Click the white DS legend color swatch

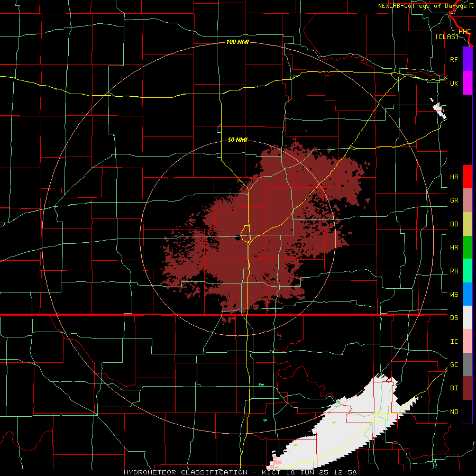point(467,317)
